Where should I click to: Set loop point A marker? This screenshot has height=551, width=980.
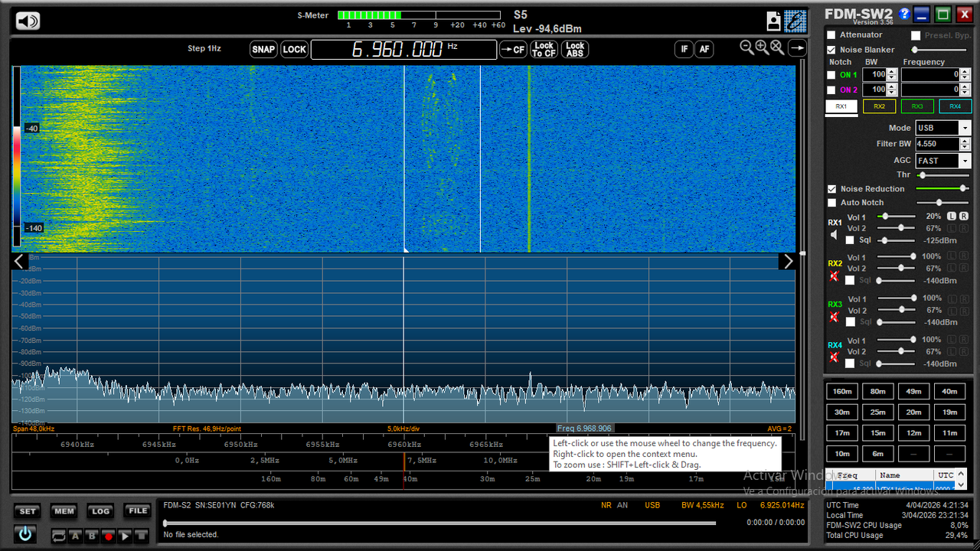coord(76,536)
